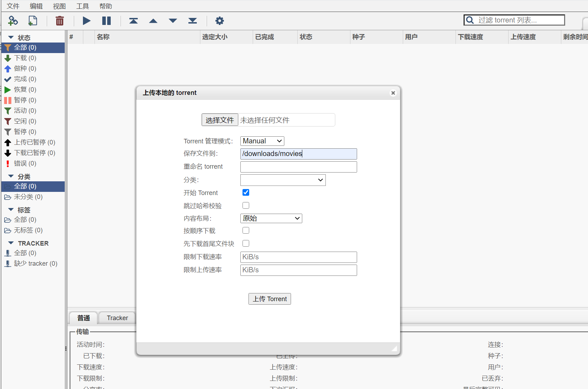This screenshot has width=588, height=389.
Task: Open options via the gear icon
Action: 220,21
